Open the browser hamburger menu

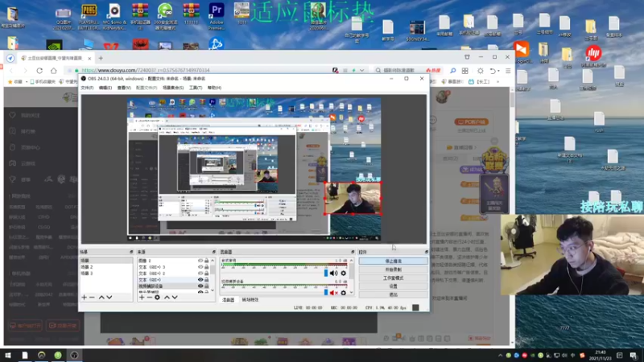[508, 71]
